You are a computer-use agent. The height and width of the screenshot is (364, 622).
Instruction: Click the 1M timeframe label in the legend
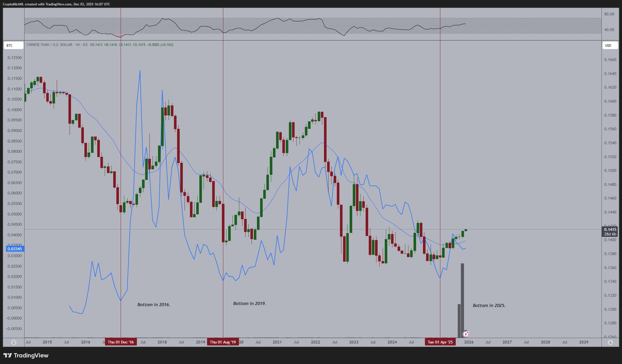coord(79,45)
